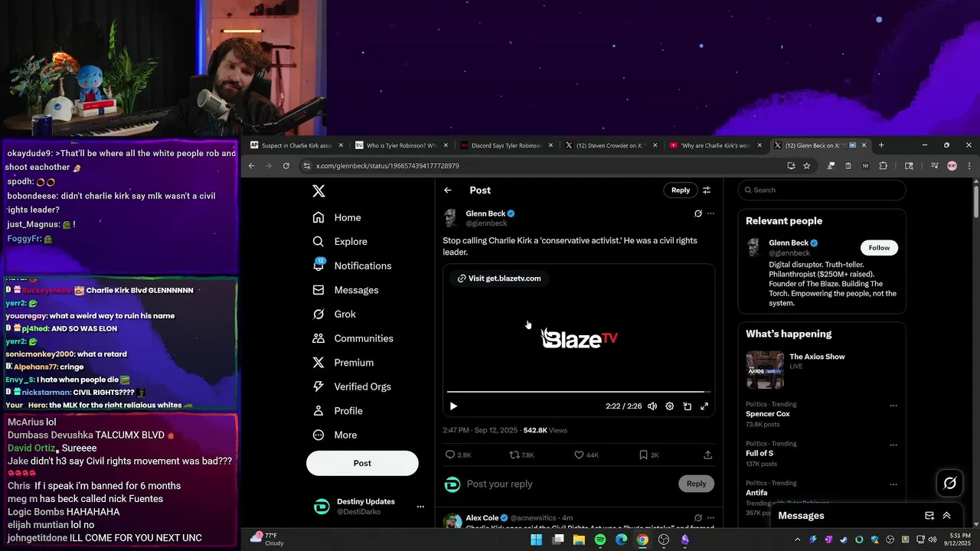Open reply sorting filter icon
Image resolution: width=980 pixels, height=551 pixels.
707,191
